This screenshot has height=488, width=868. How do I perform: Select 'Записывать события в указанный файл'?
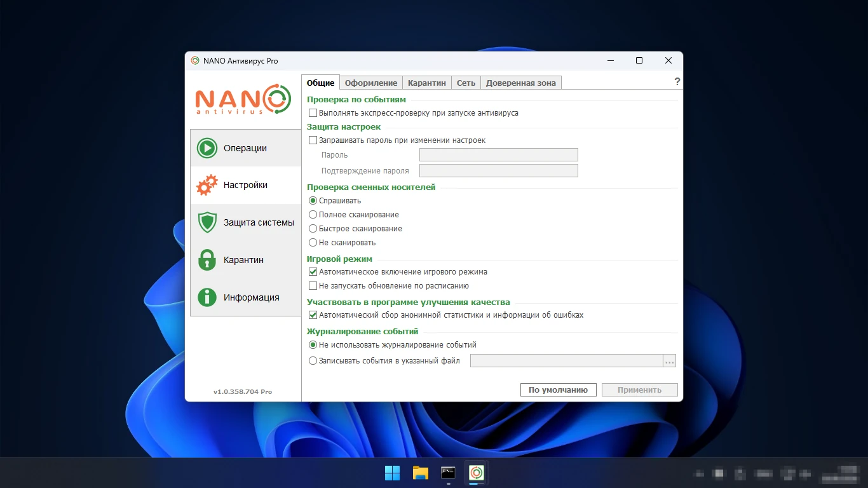tap(313, 361)
